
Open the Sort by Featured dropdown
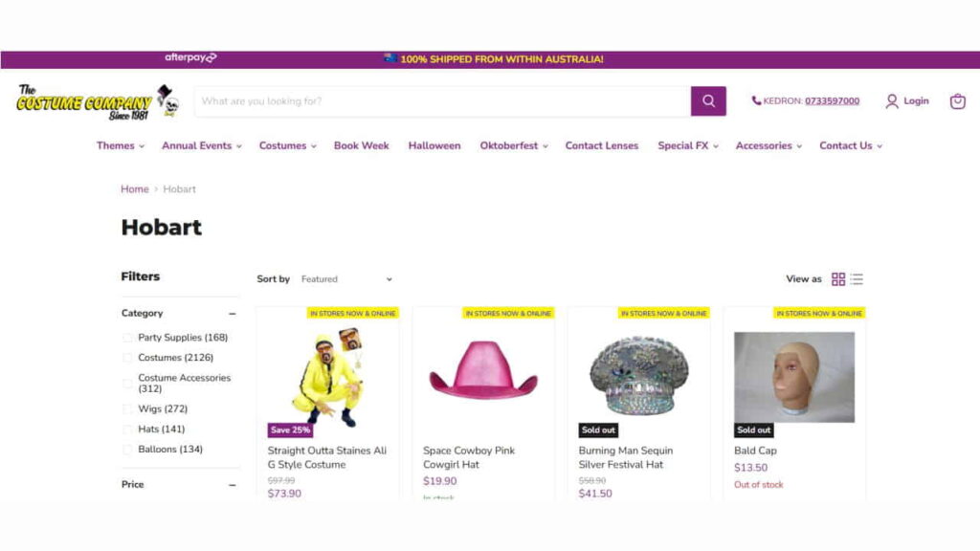[x=346, y=279]
